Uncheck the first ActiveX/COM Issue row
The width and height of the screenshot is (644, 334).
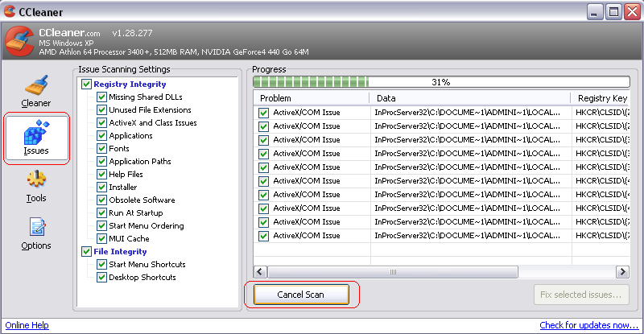264,113
